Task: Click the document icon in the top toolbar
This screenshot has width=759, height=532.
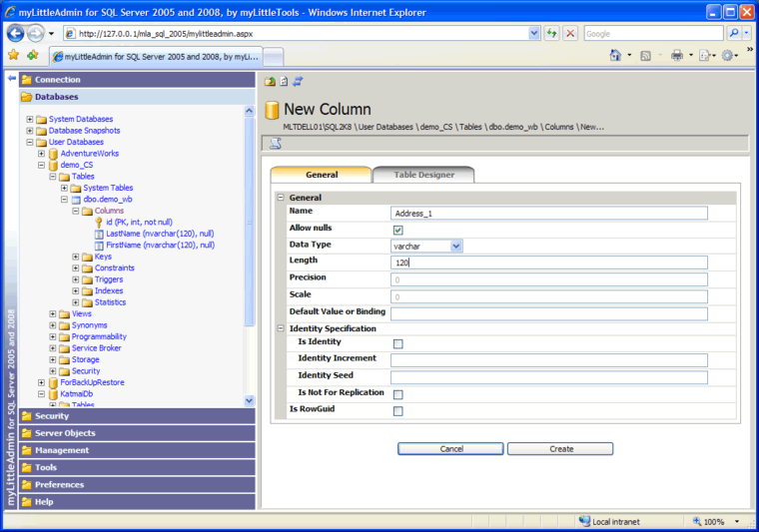Action: 285,81
